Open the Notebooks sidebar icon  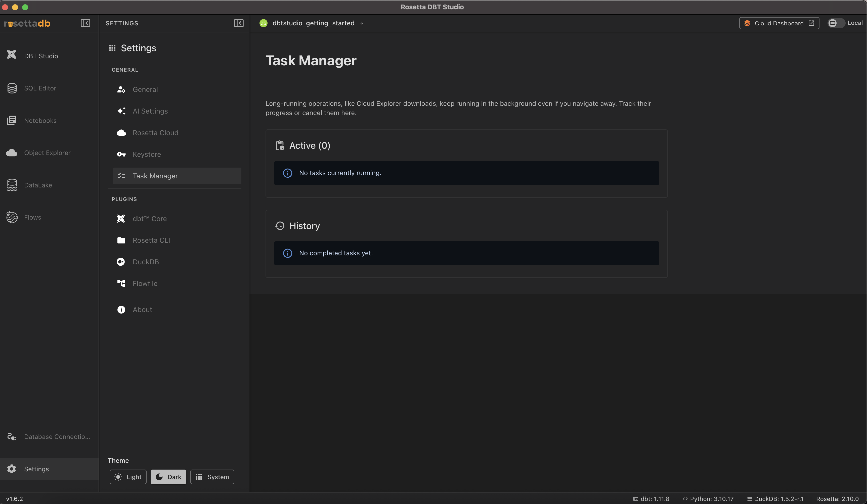click(x=12, y=120)
